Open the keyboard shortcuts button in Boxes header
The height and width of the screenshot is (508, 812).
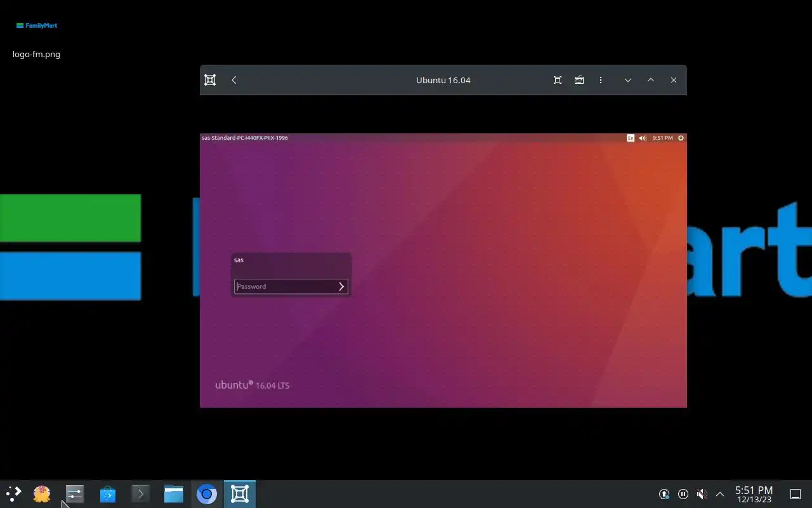579,80
